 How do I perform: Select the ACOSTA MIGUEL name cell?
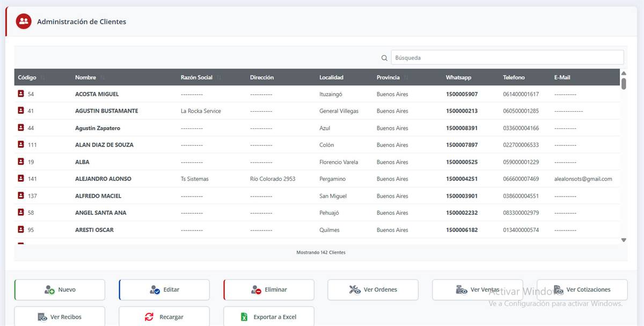(x=97, y=94)
